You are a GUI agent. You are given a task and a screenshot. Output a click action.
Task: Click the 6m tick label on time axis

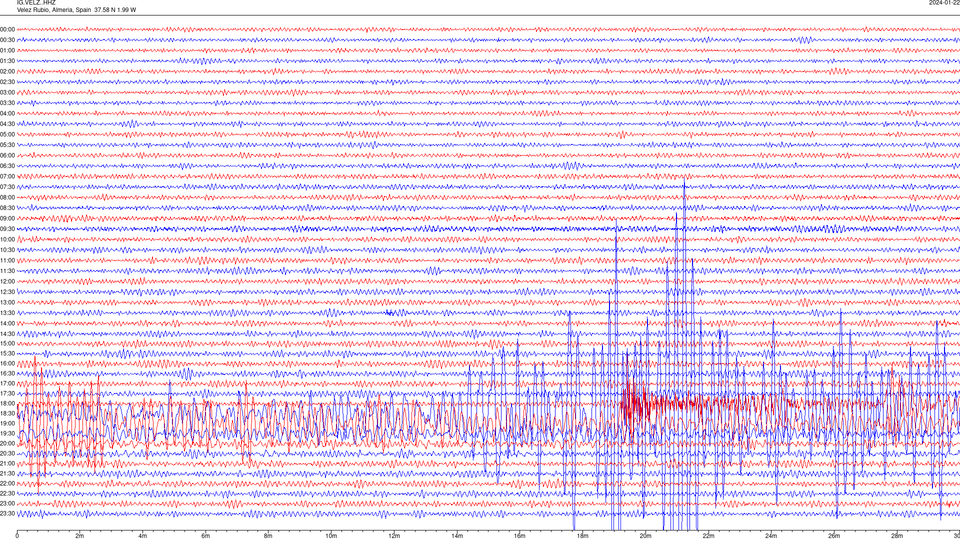pos(205,536)
